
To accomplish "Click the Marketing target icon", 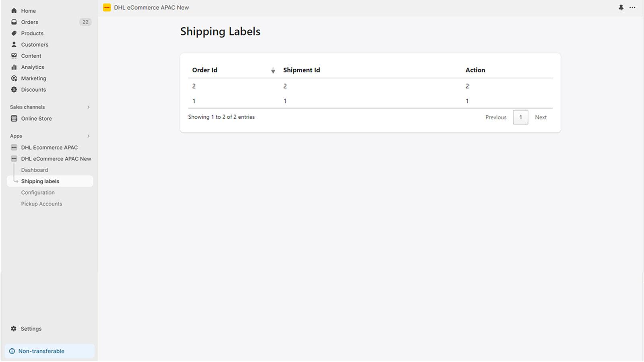I will coord(14,78).
